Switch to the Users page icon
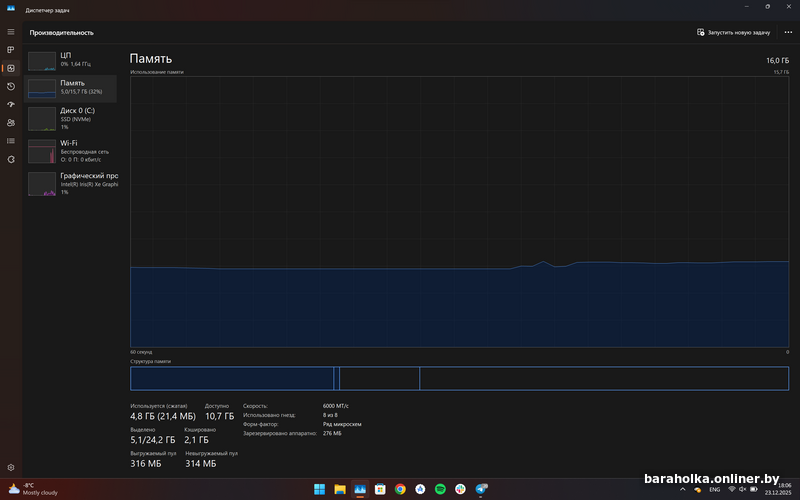 11,122
